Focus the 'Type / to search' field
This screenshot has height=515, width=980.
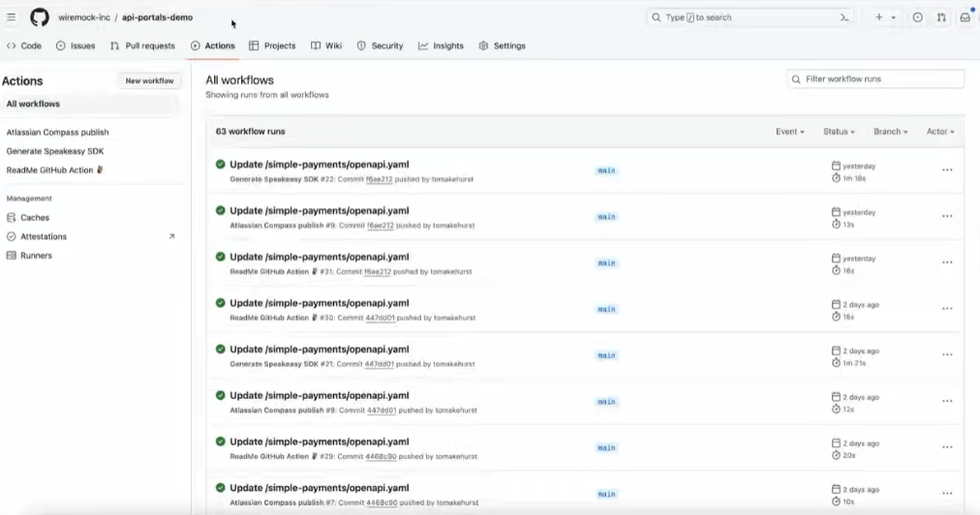click(x=749, y=17)
